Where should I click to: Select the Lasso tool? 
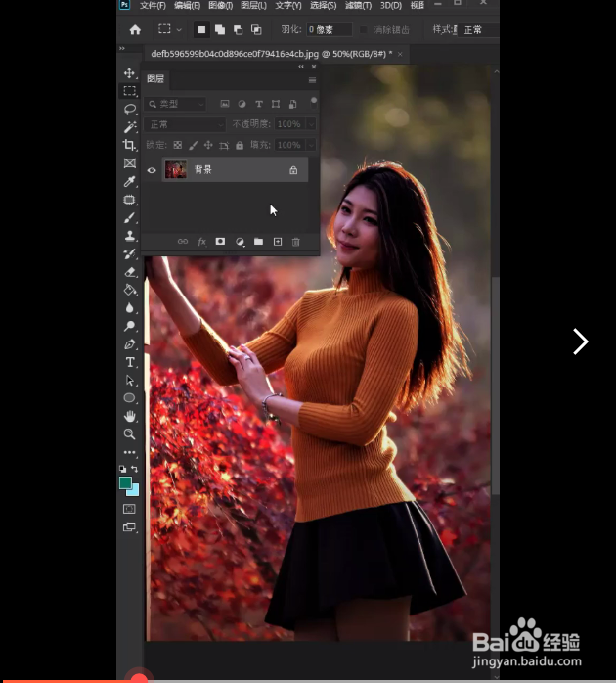click(x=129, y=109)
